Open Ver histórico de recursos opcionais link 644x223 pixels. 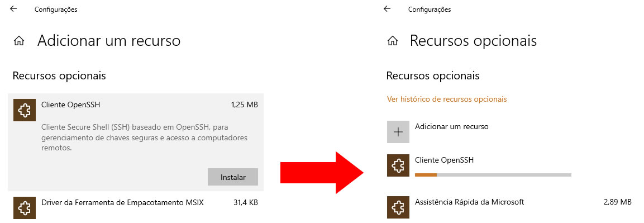(x=447, y=99)
